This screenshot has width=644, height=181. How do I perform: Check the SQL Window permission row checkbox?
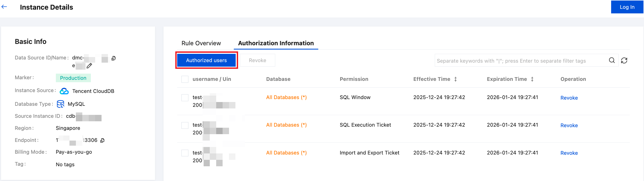coord(185,97)
